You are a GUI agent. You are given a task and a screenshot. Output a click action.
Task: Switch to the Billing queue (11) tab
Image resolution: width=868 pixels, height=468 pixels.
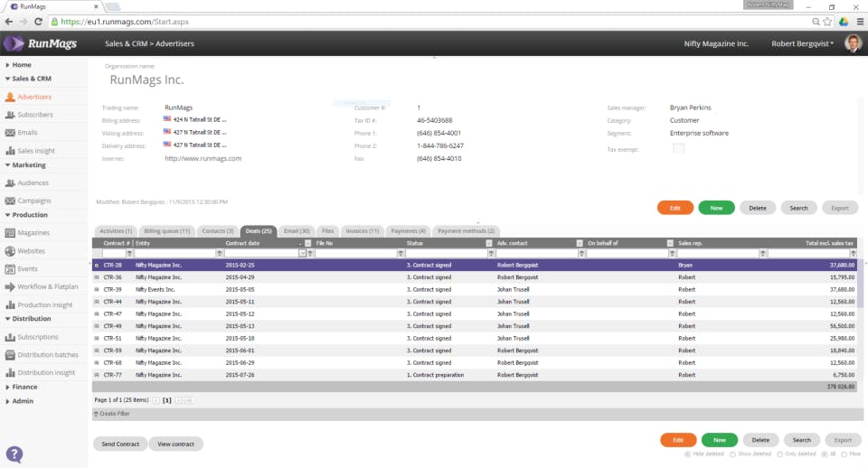coord(166,231)
